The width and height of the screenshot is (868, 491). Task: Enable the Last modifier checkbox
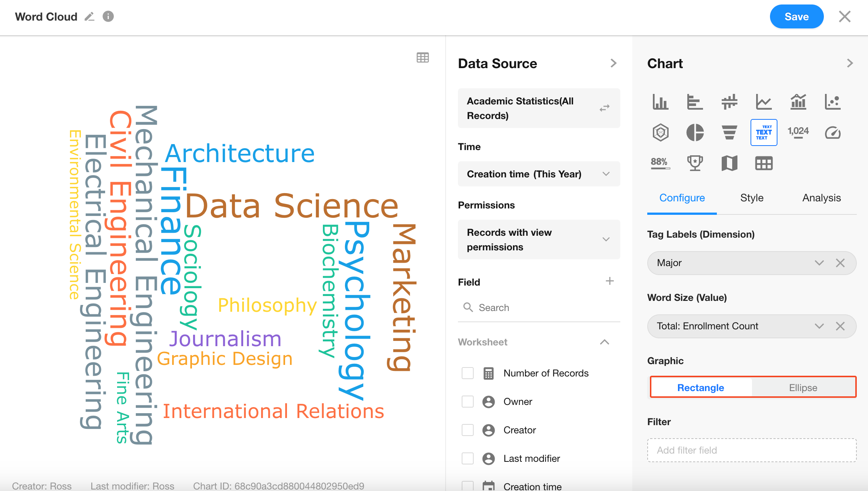point(467,458)
